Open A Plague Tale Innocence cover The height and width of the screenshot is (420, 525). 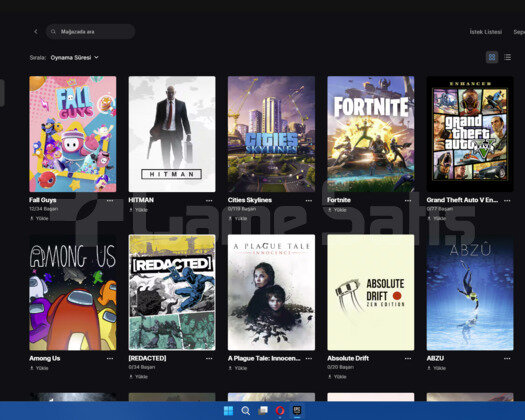pos(271,292)
